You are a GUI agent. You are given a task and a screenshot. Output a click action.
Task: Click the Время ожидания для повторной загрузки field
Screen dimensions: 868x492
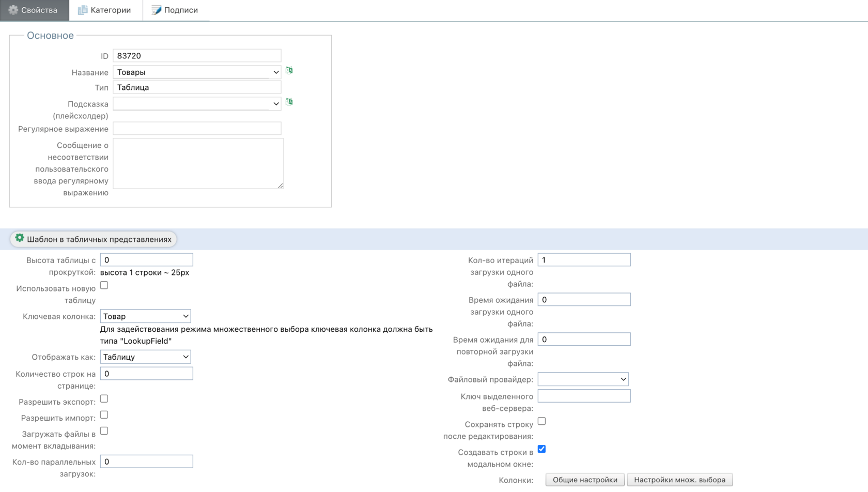point(584,340)
